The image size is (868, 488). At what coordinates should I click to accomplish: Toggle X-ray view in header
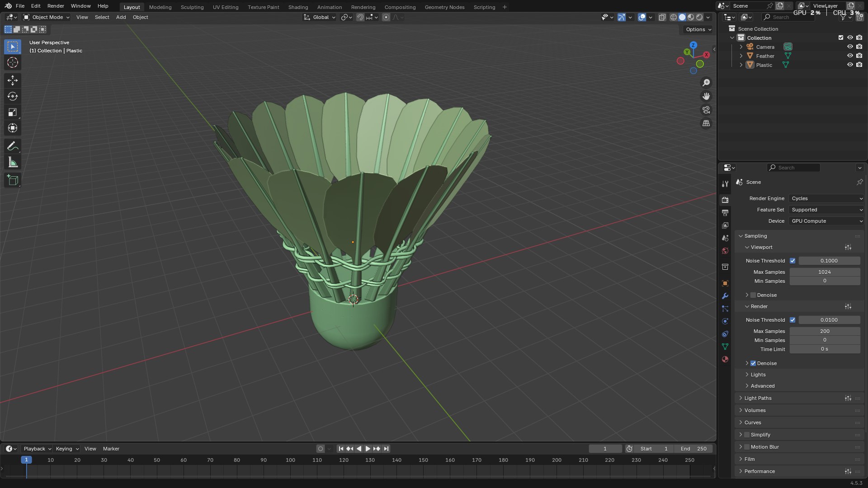click(x=662, y=17)
